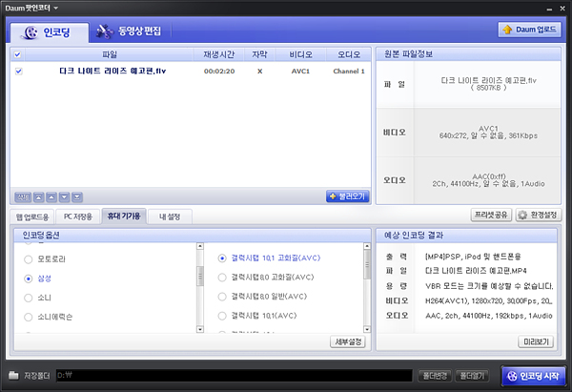572x392 pixels.
Task: Open 환경설정 with the gear icon
Action: 538,215
